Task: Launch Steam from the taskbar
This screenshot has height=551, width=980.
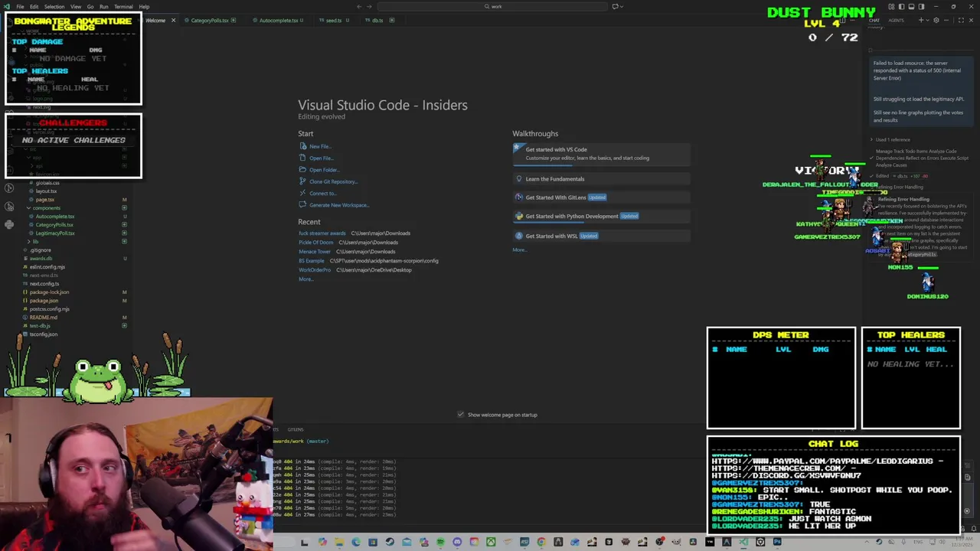Action: tap(390, 542)
